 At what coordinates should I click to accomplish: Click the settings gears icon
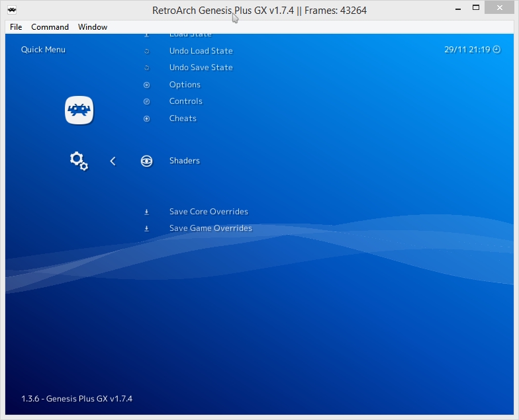[x=79, y=161]
